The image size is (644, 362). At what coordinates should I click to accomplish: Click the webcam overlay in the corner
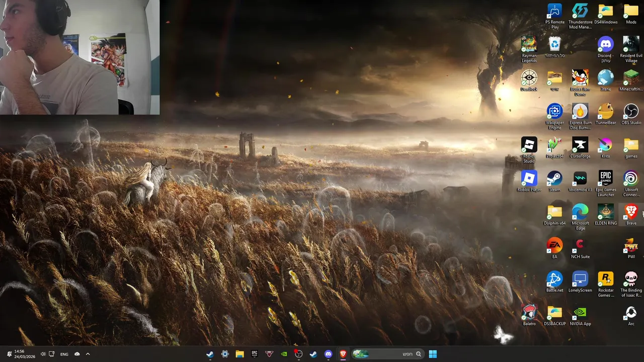coord(79,57)
